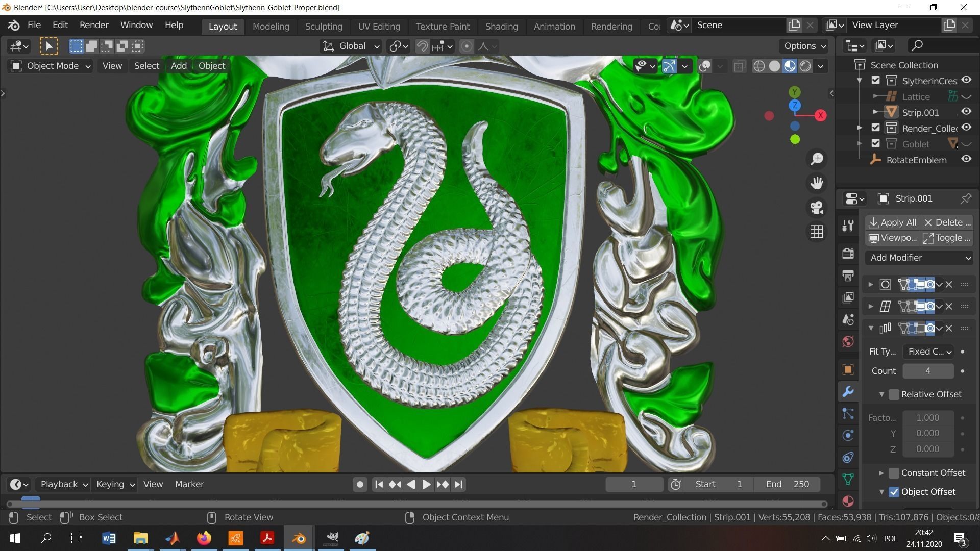This screenshot has height=551, width=980.
Task: Click the auto keying record button
Action: click(360, 484)
